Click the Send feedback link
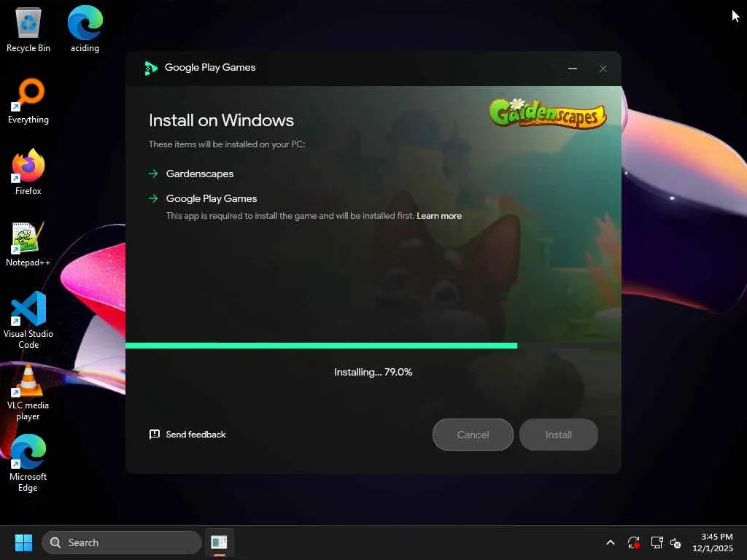The height and width of the screenshot is (560, 747). 196,435
